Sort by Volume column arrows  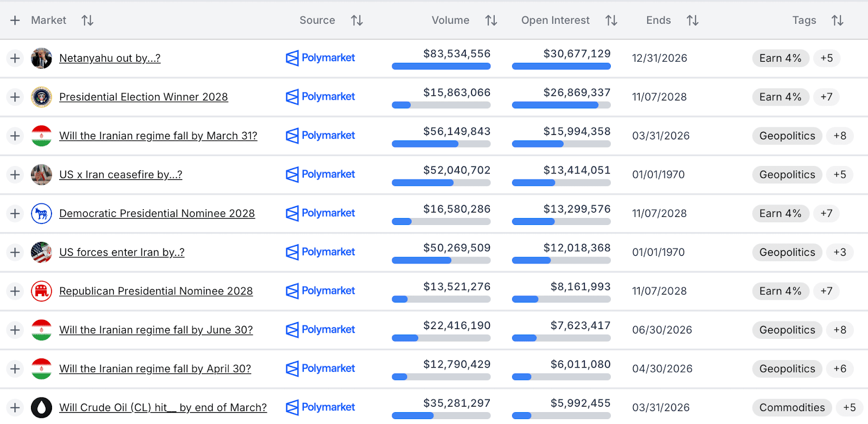[491, 21]
